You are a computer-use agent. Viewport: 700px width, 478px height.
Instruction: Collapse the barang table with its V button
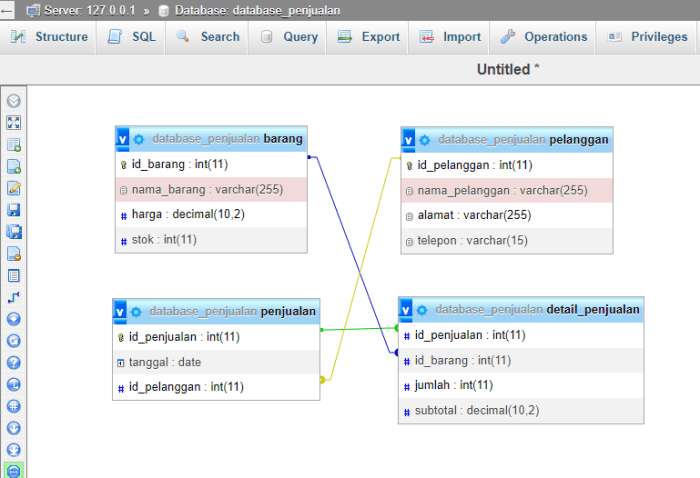(122, 139)
